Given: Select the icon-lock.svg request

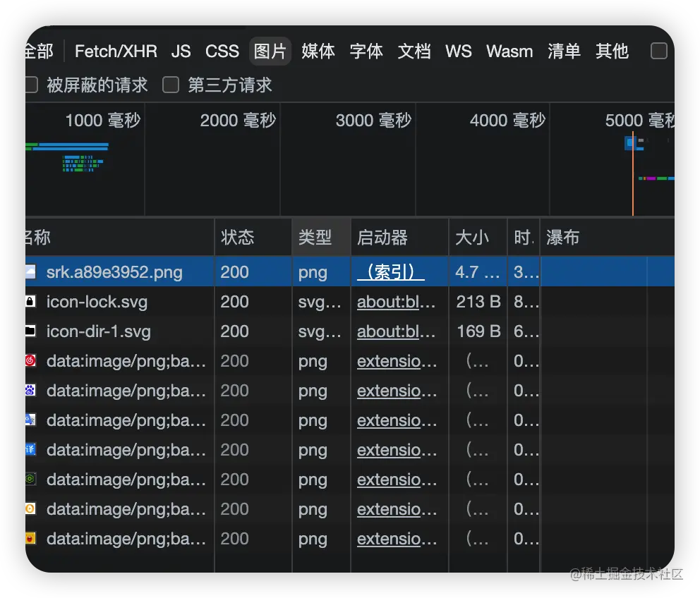Looking at the screenshot, I should (97, 302).
